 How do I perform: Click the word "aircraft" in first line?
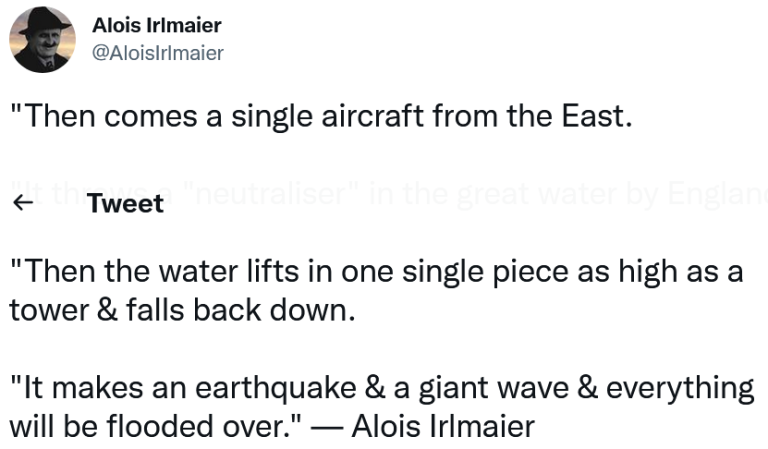pos(372,117)
